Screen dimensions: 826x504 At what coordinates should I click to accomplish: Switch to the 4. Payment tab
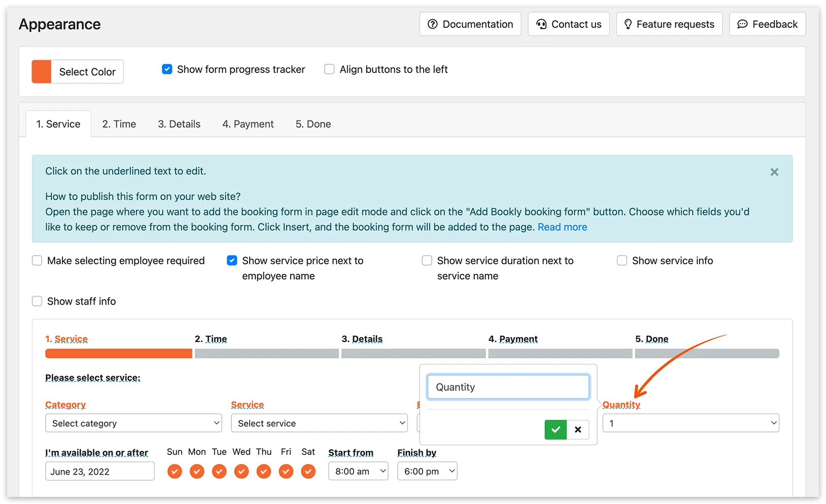point(248,124)
